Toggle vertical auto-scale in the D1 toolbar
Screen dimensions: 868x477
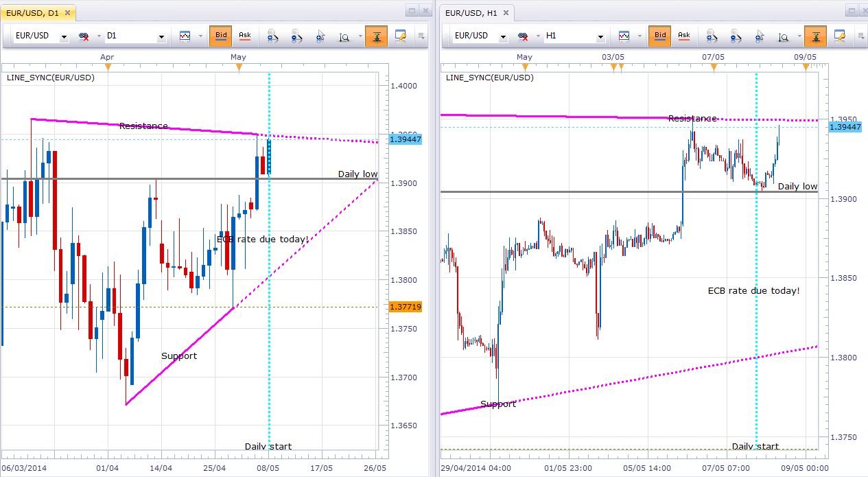tap(377, 36)
